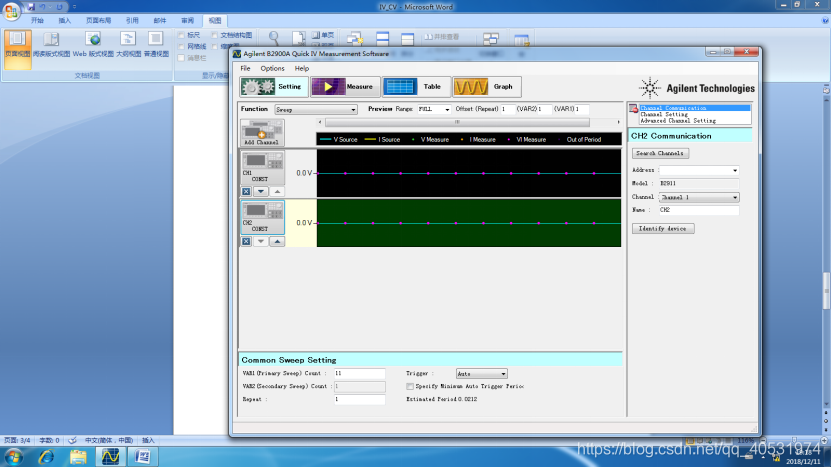Select the CH2 CONST instrument icon

pyautogui.click(x=262, y=217)
